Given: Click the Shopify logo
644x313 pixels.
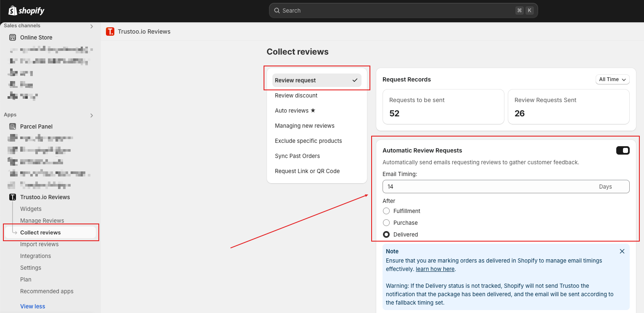Looking at the screenshot, I should tap(26, 11).
